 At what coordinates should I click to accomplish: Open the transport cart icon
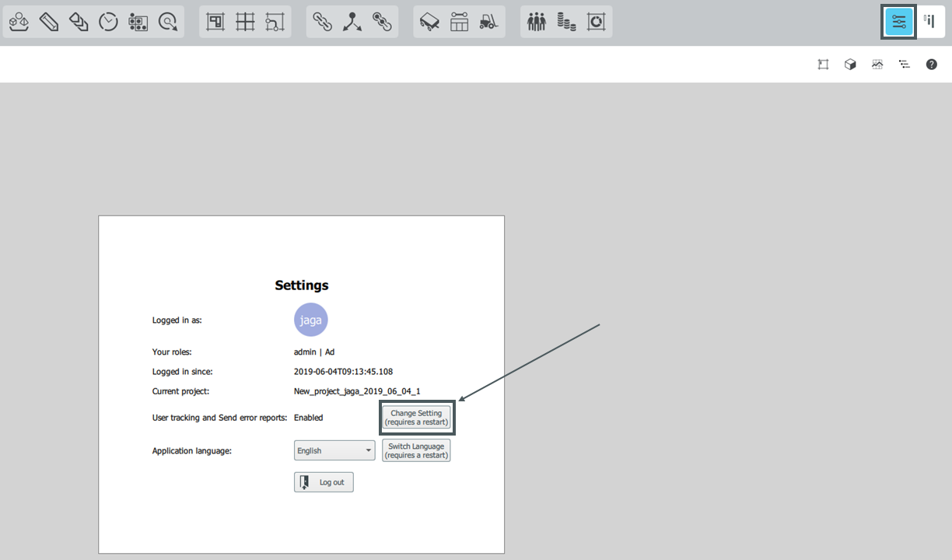[x=430, y=22]
